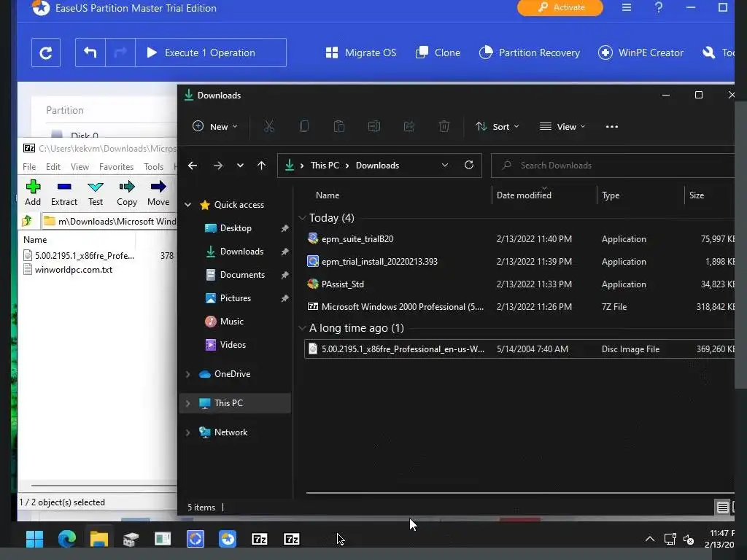
Task: Select winworldpc.com.txt in 7-Zip
Action: 74,270
